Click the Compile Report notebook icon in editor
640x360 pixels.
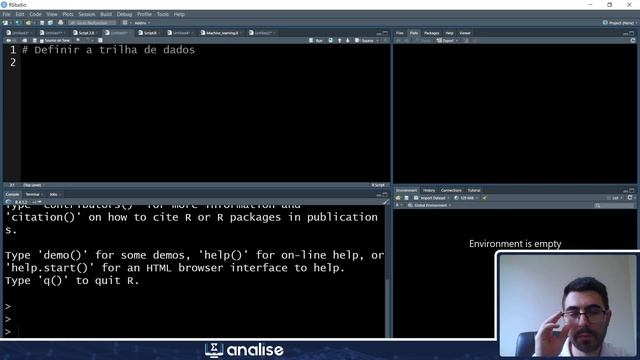pos(100,40)
